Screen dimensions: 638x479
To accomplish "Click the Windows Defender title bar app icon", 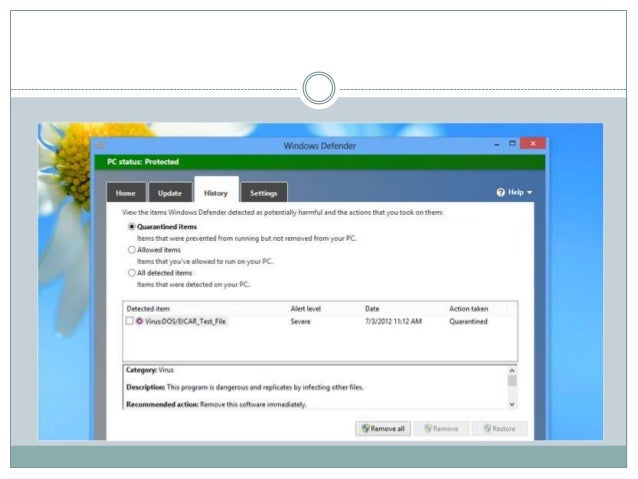I will pos(101,145).
